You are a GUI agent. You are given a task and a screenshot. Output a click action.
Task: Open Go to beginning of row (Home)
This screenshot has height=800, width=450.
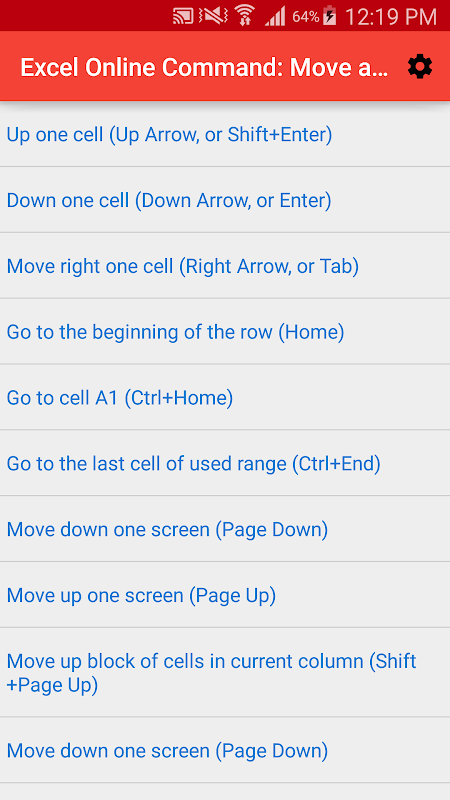(225, 331)
